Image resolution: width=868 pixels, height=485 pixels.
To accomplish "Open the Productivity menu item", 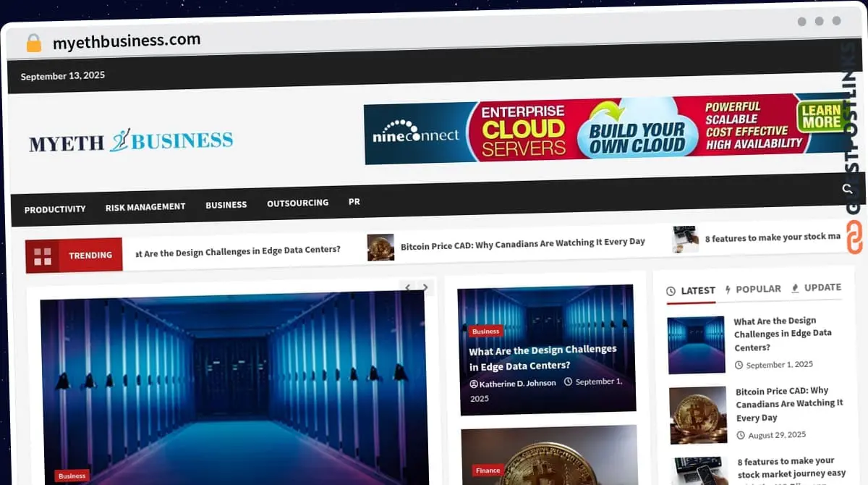I will tap(55, 208).
